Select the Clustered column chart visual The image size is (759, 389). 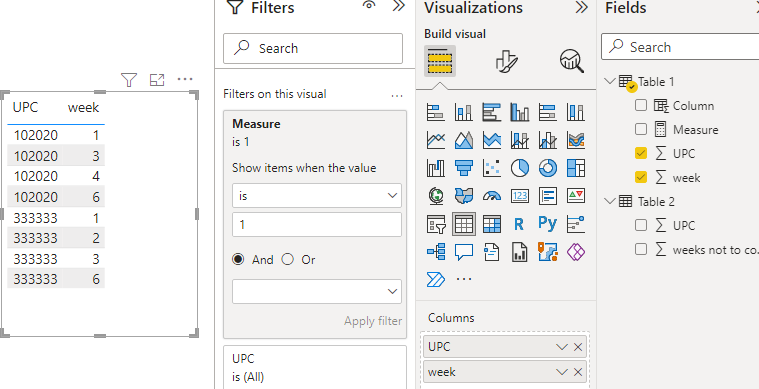tap(520, 113)
